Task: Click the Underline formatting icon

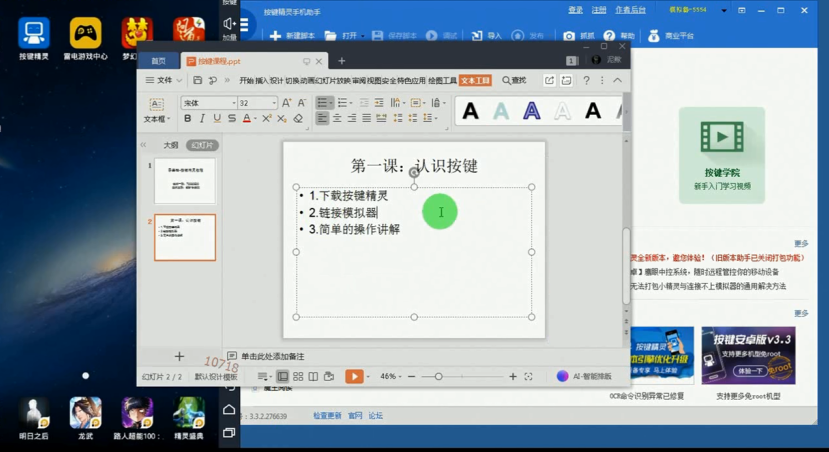Action: point(217,119)
